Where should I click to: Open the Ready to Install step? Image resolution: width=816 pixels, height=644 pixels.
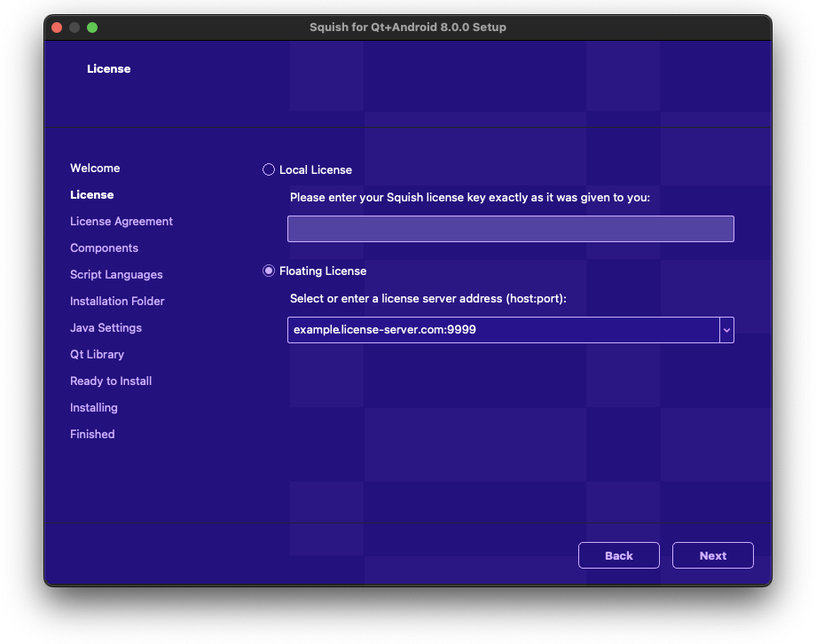point(111,381)
